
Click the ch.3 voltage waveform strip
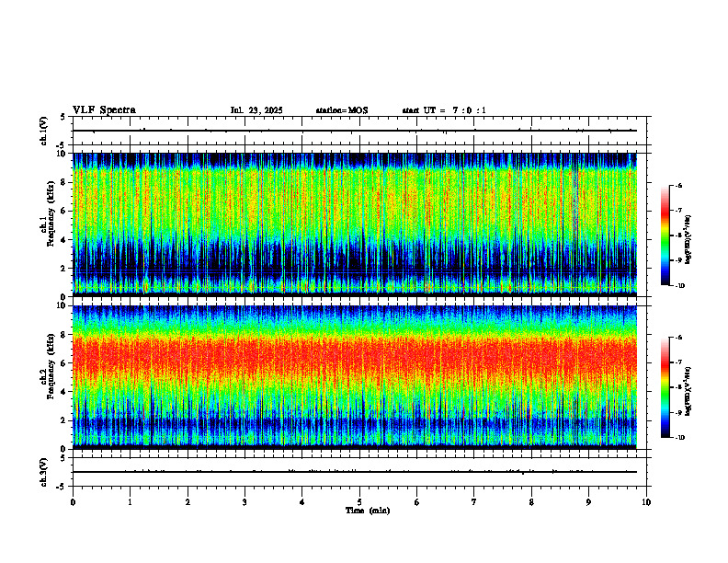click(x=359, y=472)
